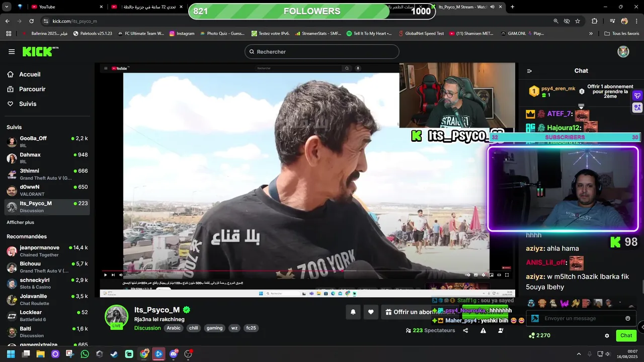The height and width of the screenshot is (362, 644).
Task: Click the Rechercher search field
Action: (322, 51)
